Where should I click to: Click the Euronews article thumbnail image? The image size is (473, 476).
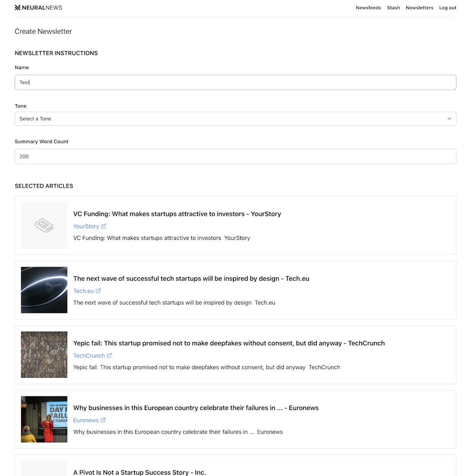pos(44,419)
